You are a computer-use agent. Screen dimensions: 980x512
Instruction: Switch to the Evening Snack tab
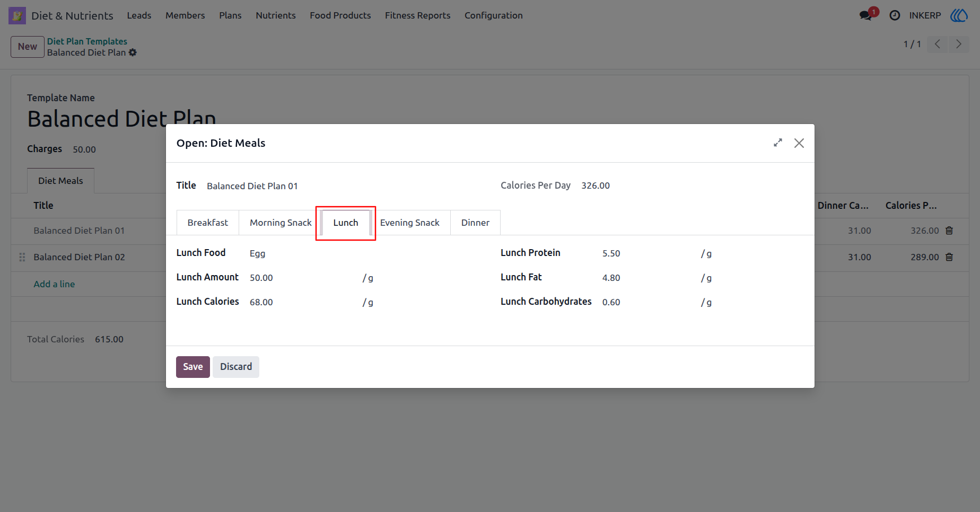[x=409, y=223]
